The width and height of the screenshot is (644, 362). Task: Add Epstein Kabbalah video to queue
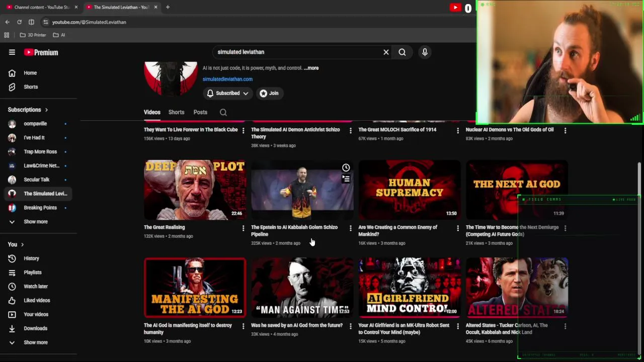346,178
